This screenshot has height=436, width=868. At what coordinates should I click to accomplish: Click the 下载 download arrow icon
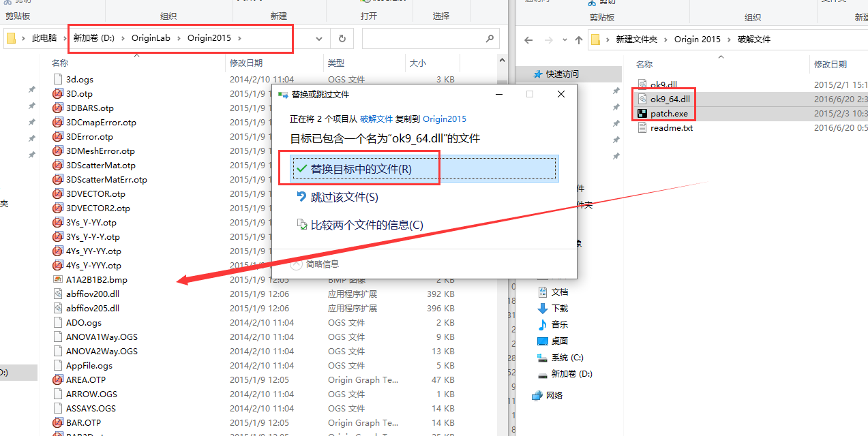pyautogui.click(x=543, y=309)
